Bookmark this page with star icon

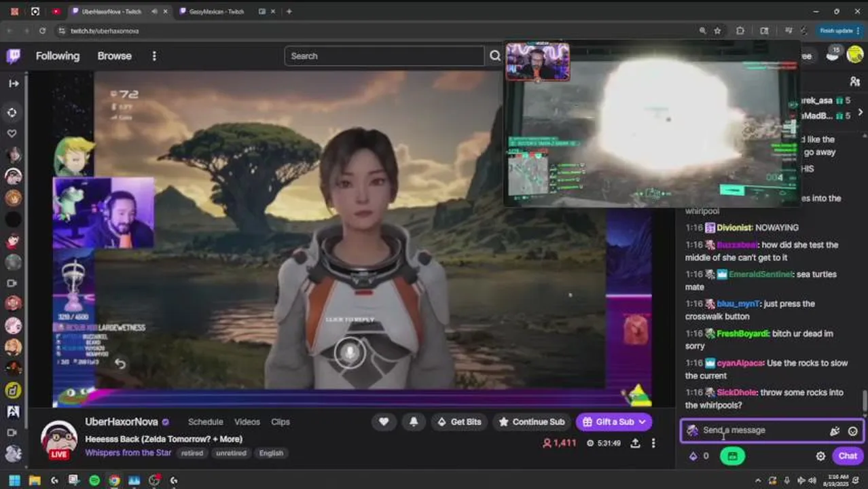pyautogui.click(x=717, y=31)
